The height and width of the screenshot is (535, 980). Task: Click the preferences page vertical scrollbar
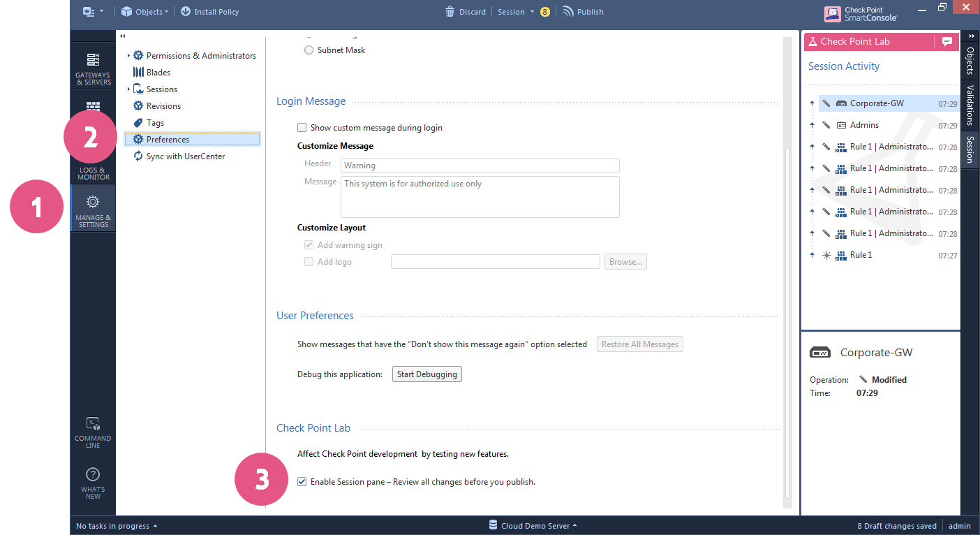click(788, 323)
